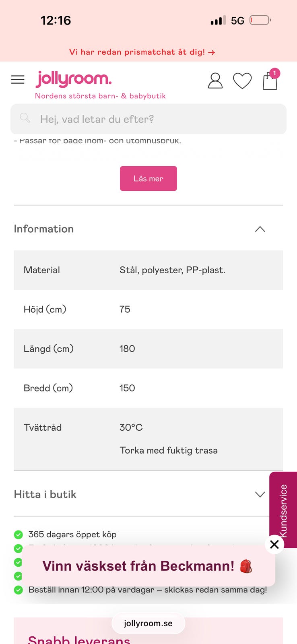The image size is (297, 644).
Task: Open the hamburger menu
Action: point(18,79)
